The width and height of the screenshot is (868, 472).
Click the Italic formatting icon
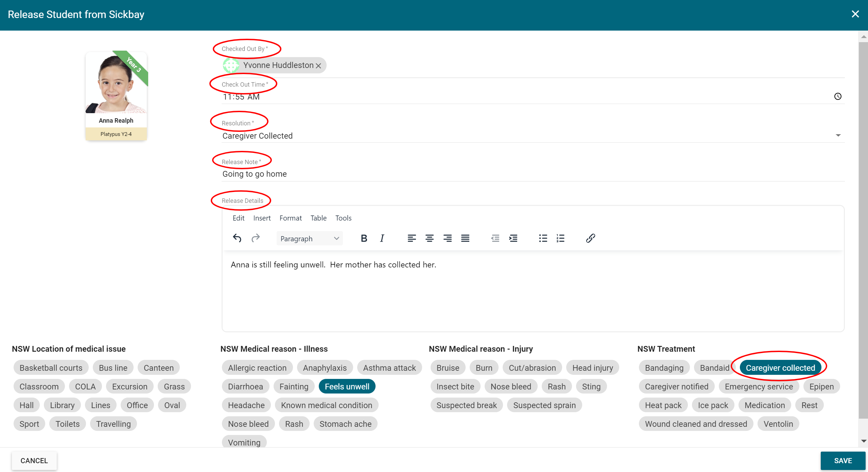point(382,238)
